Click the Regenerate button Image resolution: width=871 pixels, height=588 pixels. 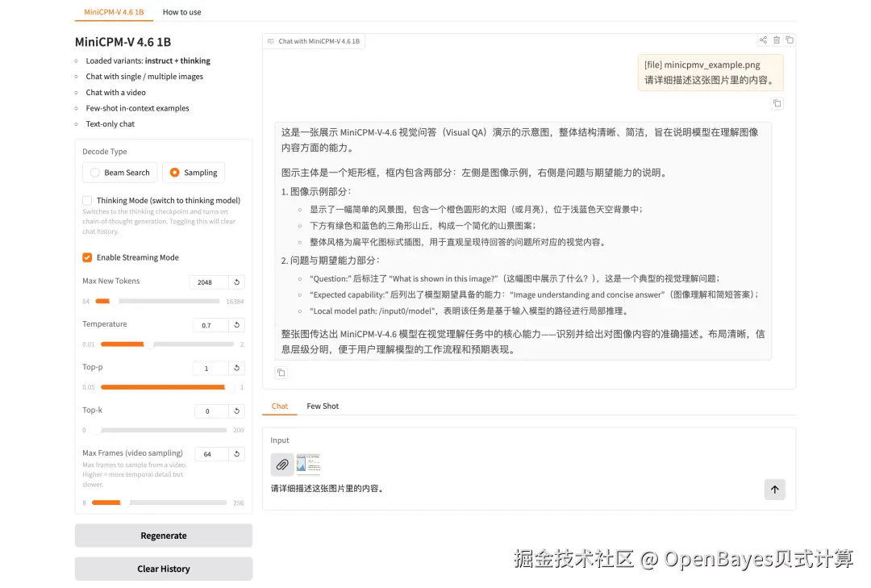163,536
